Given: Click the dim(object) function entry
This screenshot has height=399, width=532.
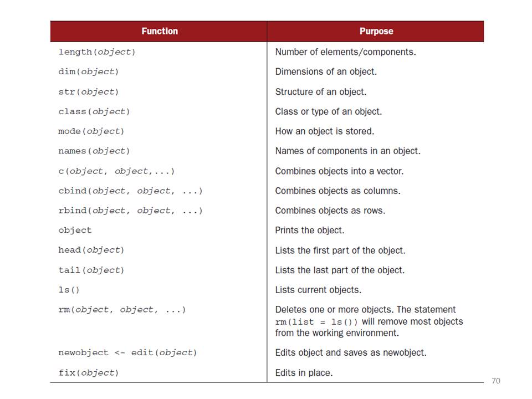Looking at the screenshot, I should (89, 72).
